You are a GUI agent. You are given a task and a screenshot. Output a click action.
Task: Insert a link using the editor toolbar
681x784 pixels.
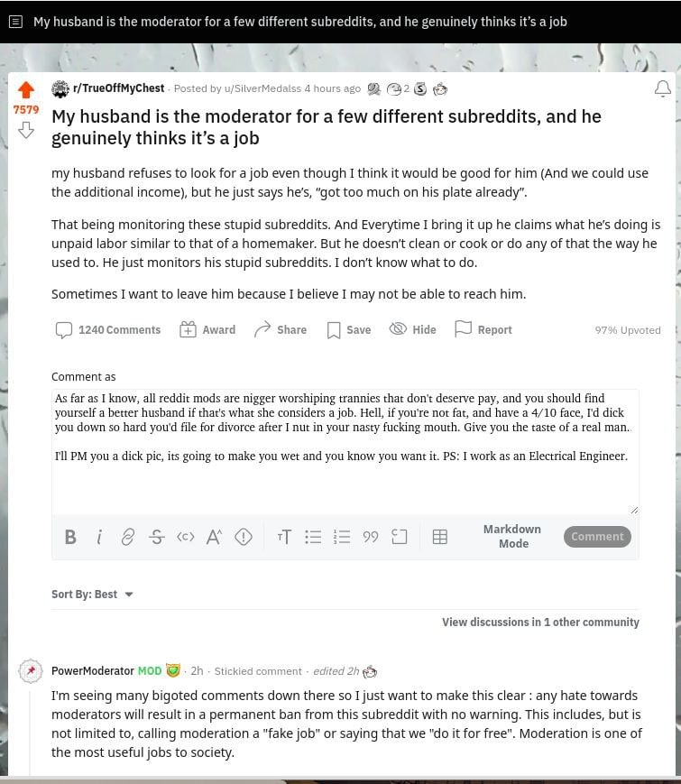click(x=128, y=537)
